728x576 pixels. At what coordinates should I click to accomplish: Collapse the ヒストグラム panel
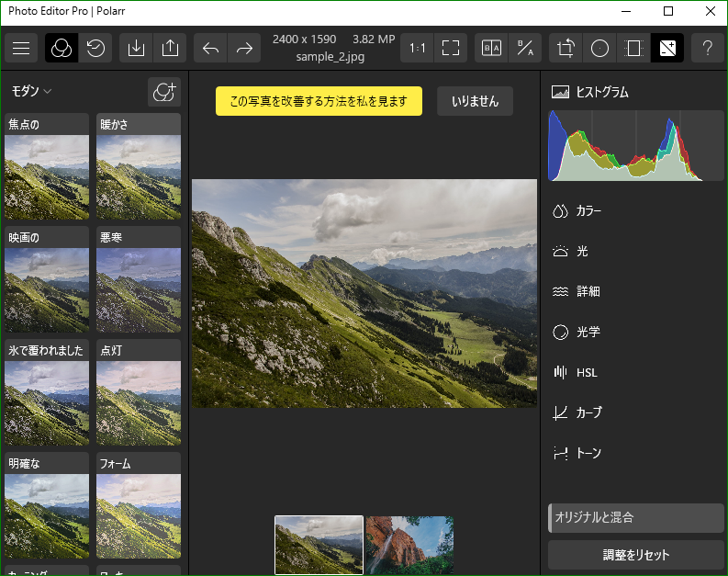[589, 92]
